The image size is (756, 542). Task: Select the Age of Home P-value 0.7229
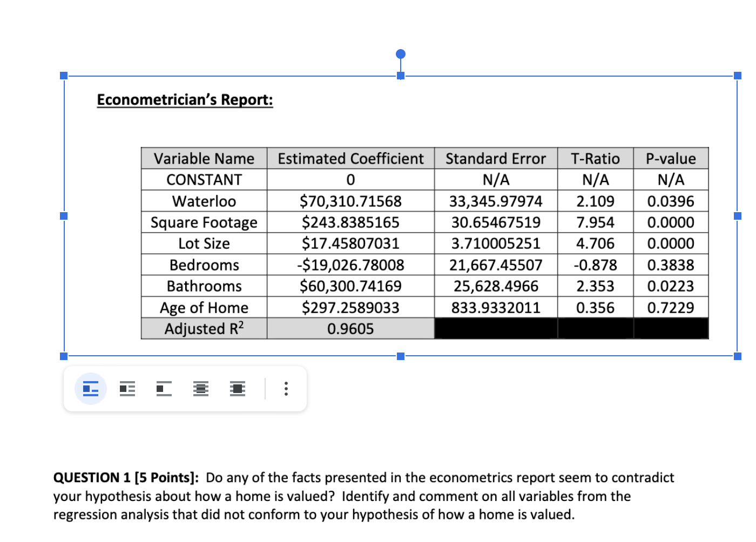tap(671, 308)
